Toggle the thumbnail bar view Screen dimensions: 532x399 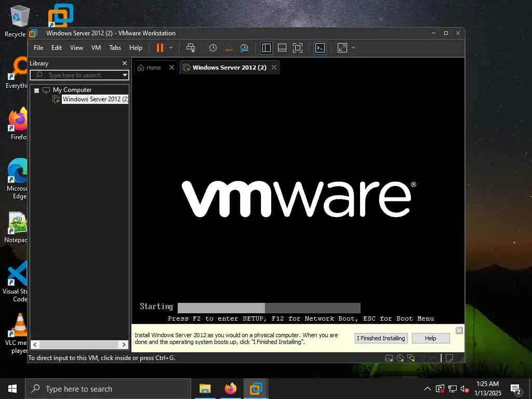[282, 48]
